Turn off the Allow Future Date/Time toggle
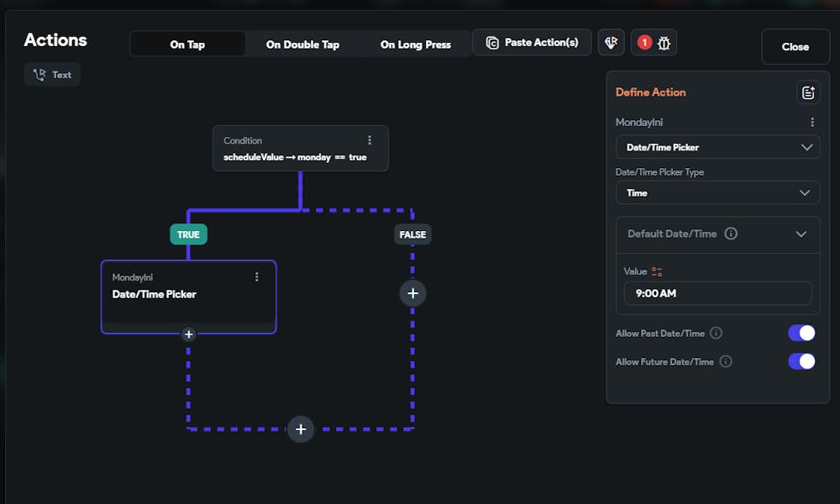 (801, 361)
